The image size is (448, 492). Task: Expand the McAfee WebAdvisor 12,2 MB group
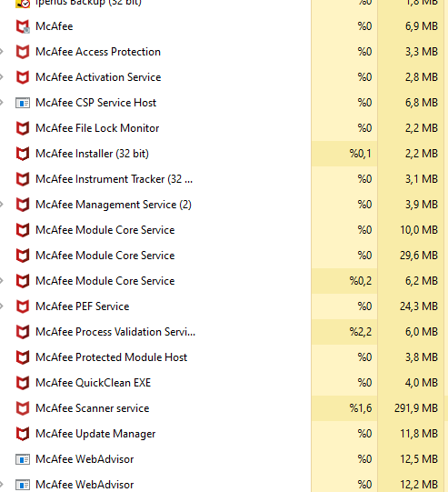(2, 485)
